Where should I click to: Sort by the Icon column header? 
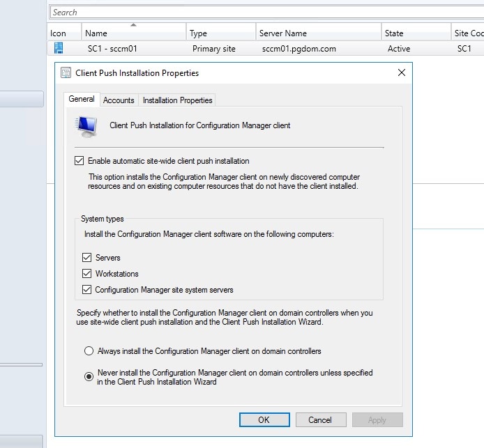pos(64,33)
